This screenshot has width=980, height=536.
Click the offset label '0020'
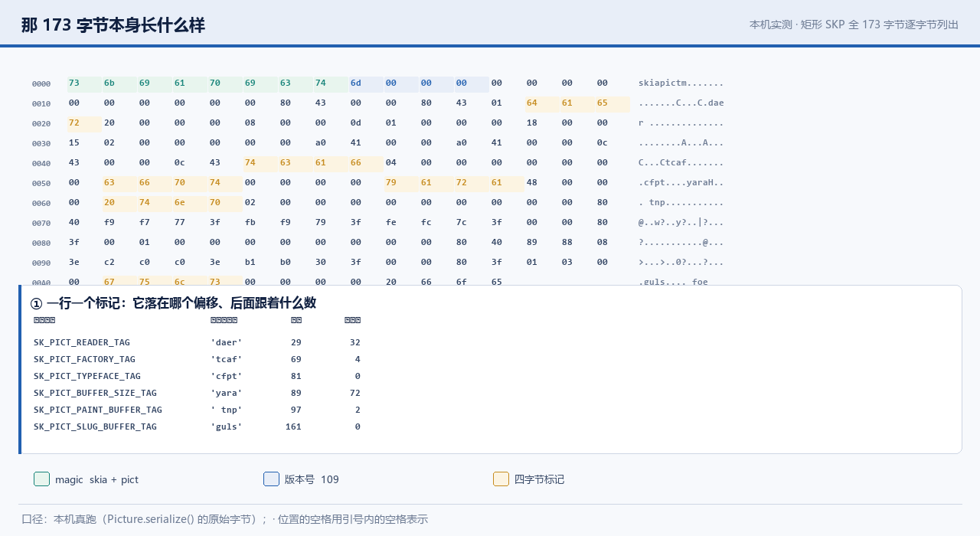[x=41, y=123]
